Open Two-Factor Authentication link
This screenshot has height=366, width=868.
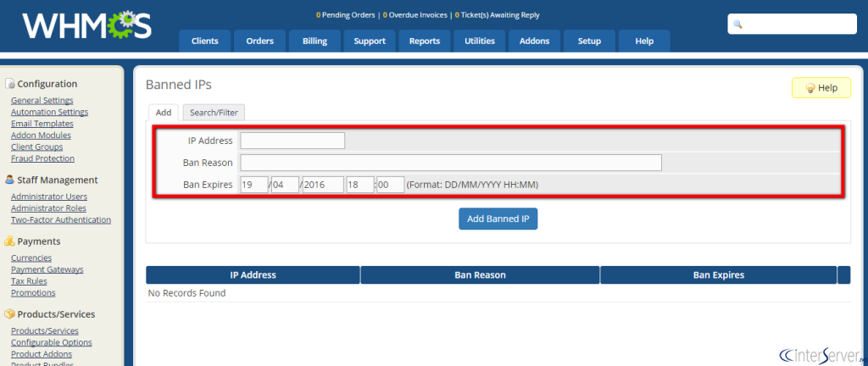pos(61,220)
